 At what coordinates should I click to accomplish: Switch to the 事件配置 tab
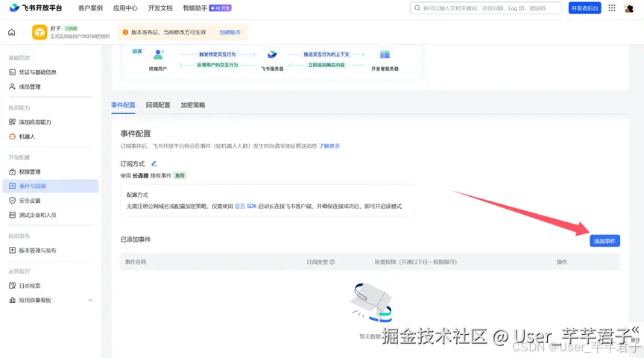(x=123, y=105)
